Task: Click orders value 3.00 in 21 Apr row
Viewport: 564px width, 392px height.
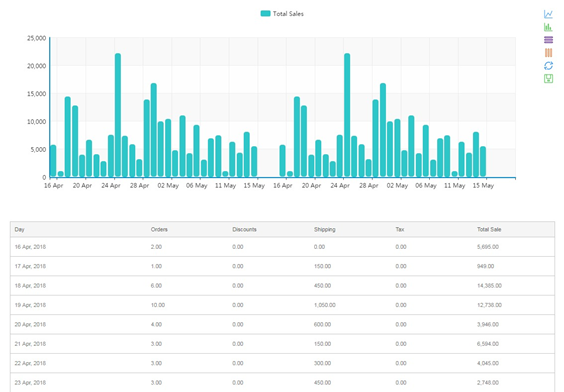Action: (156, 344)
